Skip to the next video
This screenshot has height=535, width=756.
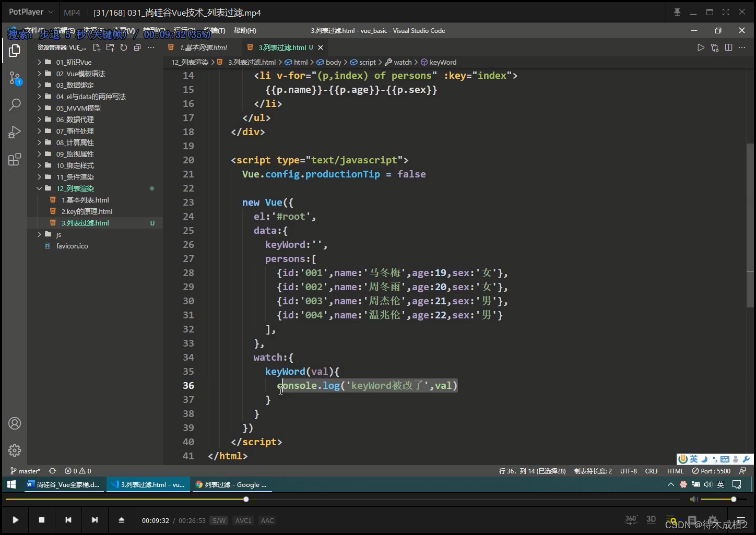(95, 520)
